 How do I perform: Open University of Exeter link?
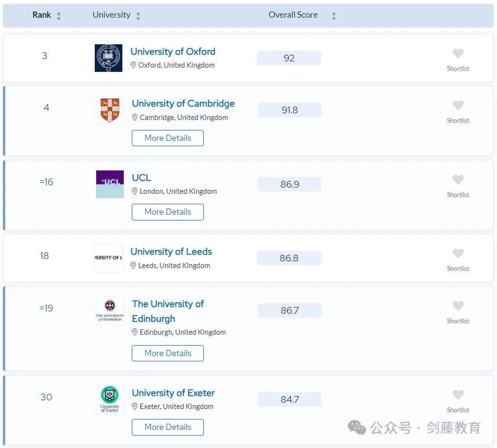[x=173, y=393]
